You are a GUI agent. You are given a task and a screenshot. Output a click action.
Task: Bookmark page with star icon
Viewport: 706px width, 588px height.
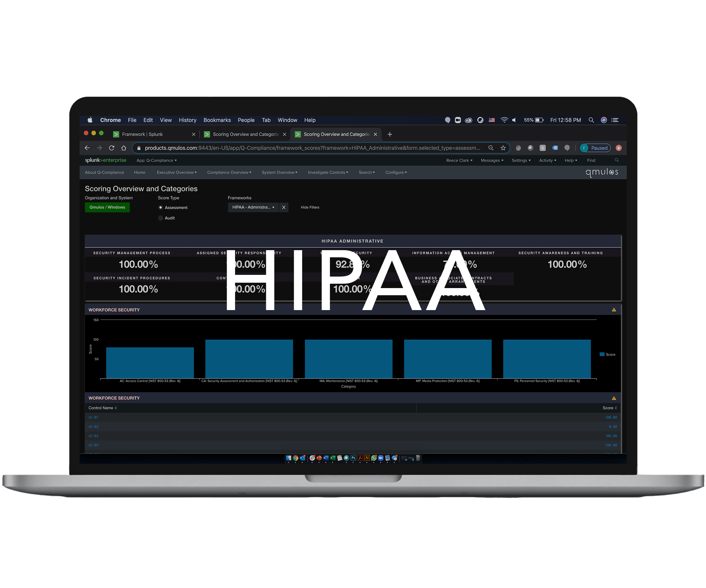(503, 148)
